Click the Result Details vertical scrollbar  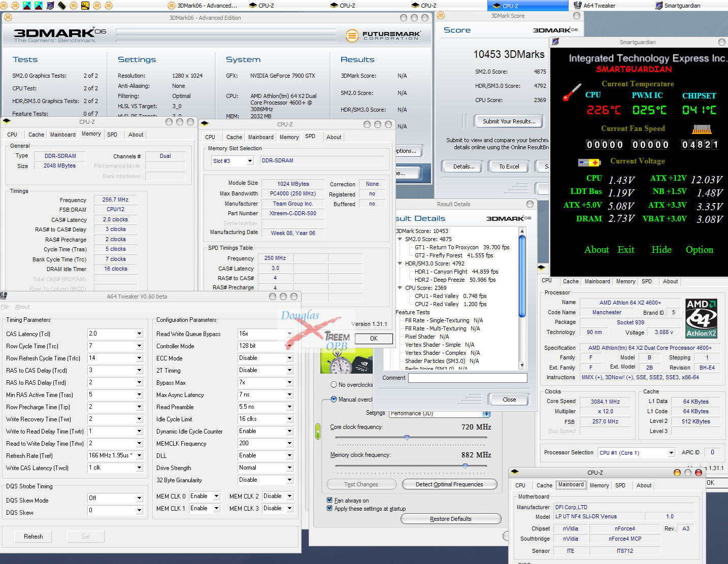click(522, 298)
